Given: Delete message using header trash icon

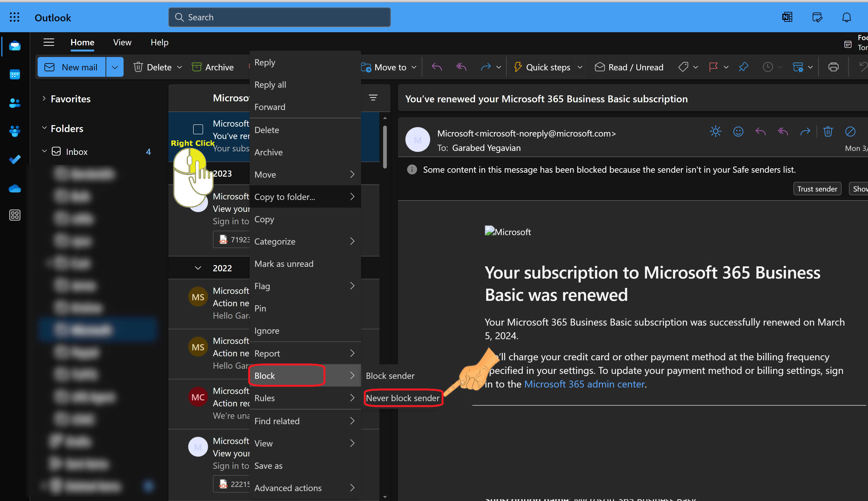Looking at the screenshot, I should coord(828,131).
